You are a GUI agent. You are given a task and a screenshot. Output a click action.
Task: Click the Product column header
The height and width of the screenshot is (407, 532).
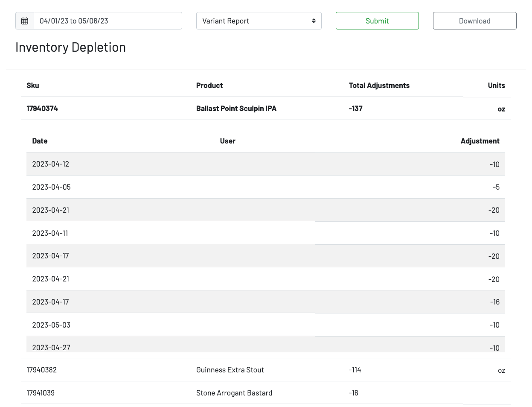click(209, 85)
